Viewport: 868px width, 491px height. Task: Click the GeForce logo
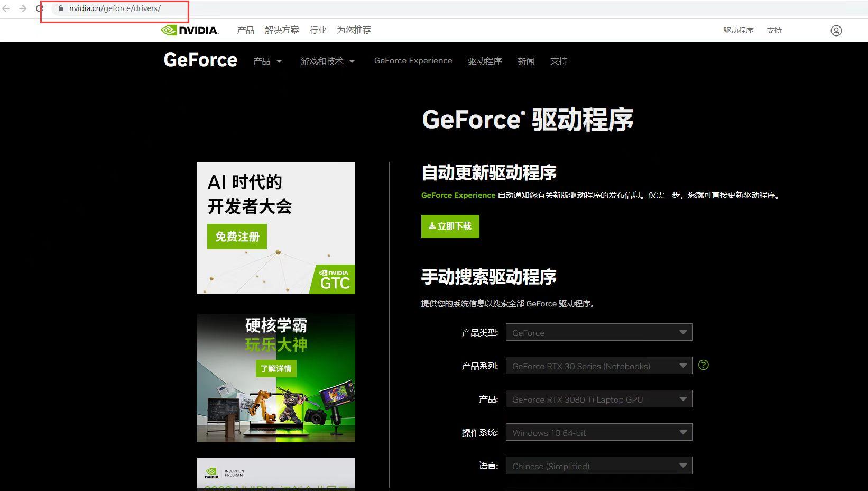[200, 60]
